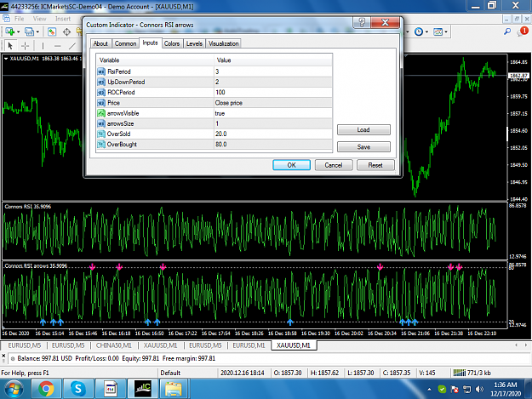Click the search magnifier icon
Screen dimensions: 532x399
click(507, 31)
